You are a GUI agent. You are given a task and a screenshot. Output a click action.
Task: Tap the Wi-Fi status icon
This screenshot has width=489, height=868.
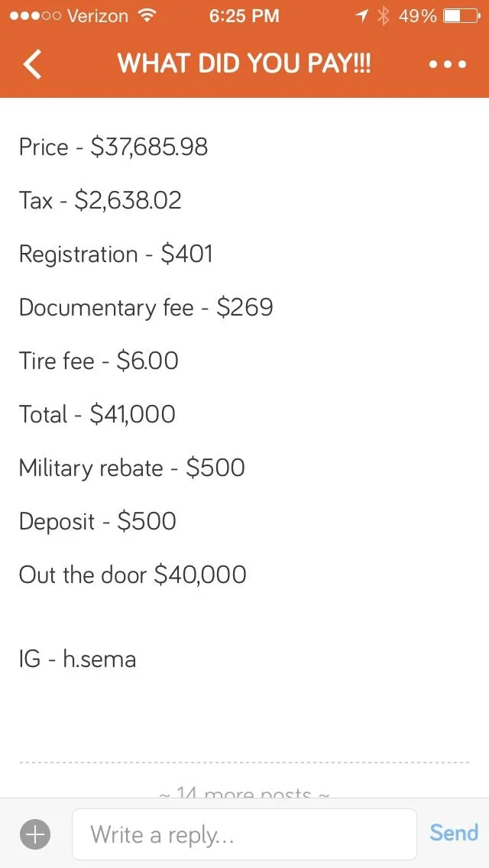click(146, 16)
